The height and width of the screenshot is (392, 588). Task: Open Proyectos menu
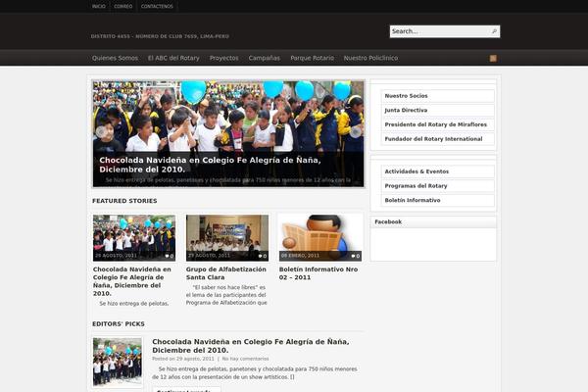click(x=223, y=58)
